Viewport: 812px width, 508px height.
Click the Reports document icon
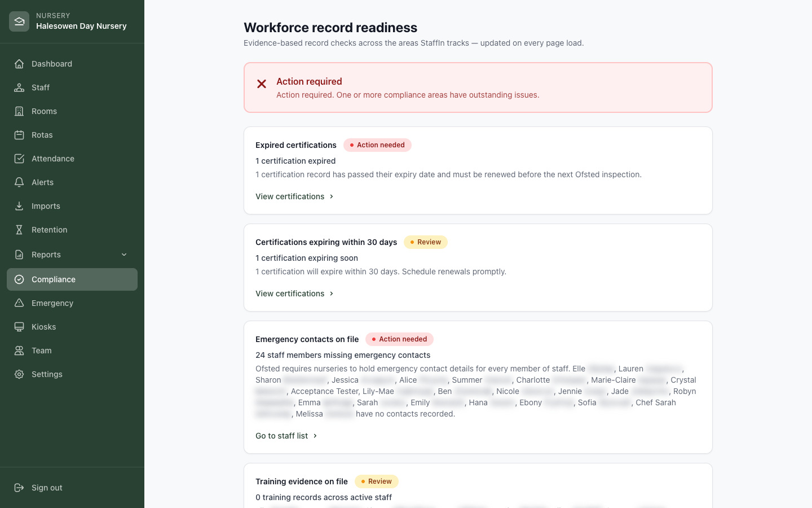click(x=19, y=255)
